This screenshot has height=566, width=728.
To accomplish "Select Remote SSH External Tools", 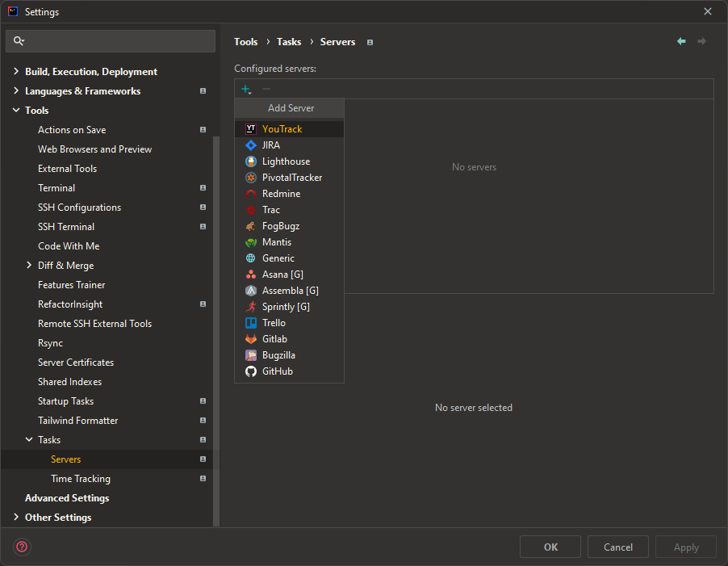I will pos(94,324).
